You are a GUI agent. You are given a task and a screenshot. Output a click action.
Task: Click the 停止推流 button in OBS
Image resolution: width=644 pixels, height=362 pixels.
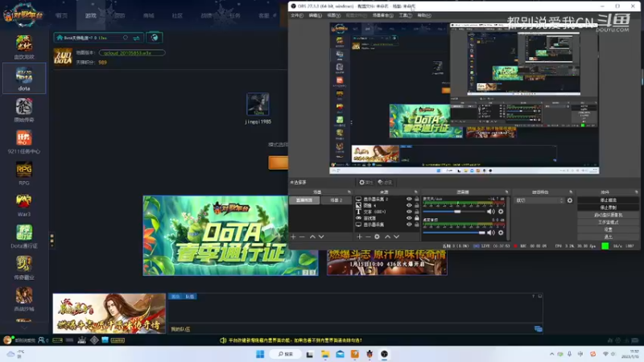[609, 200]
